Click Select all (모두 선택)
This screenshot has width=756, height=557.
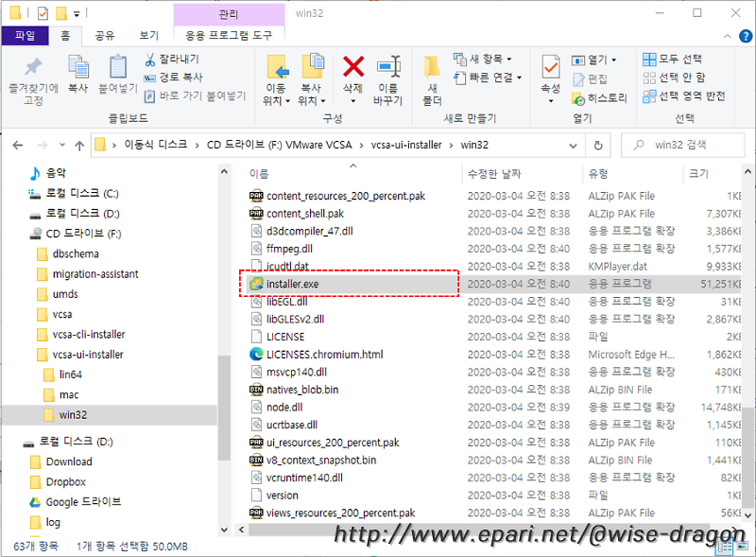[672, 59]
